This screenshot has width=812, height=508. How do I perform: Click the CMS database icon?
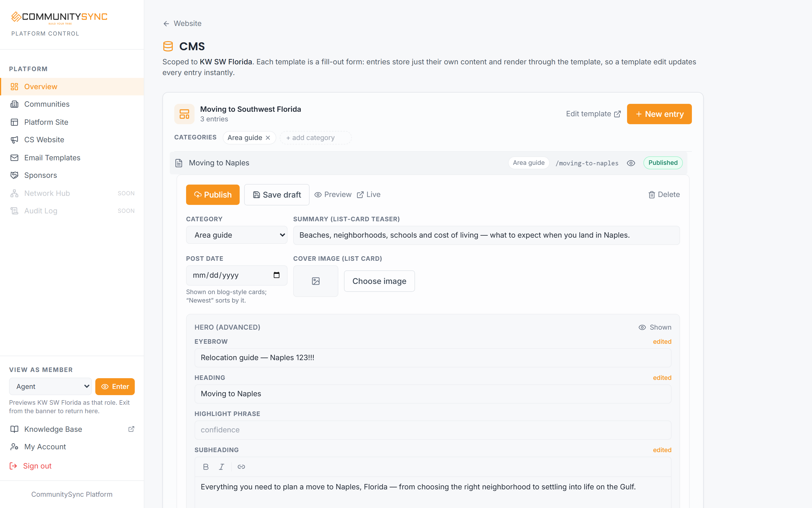point(168,46)
